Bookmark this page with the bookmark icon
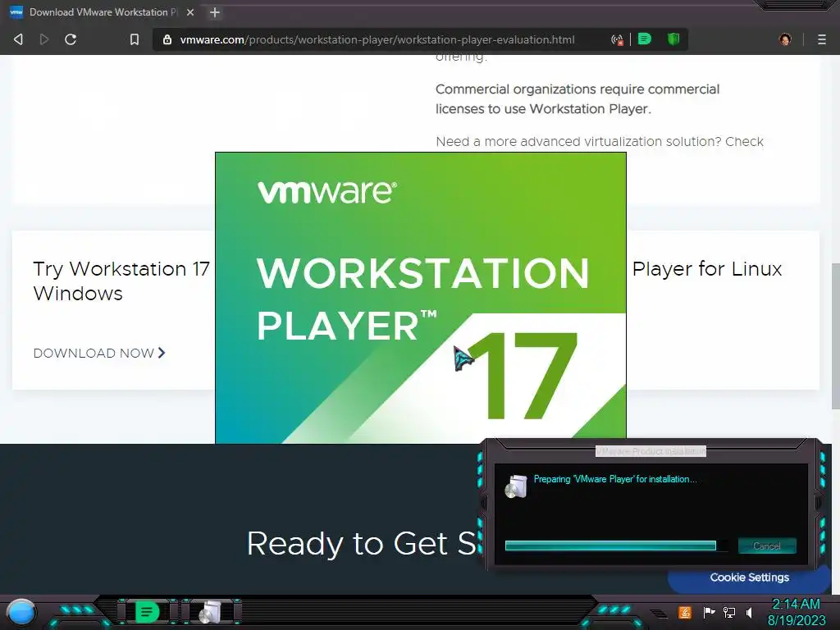 135,39
